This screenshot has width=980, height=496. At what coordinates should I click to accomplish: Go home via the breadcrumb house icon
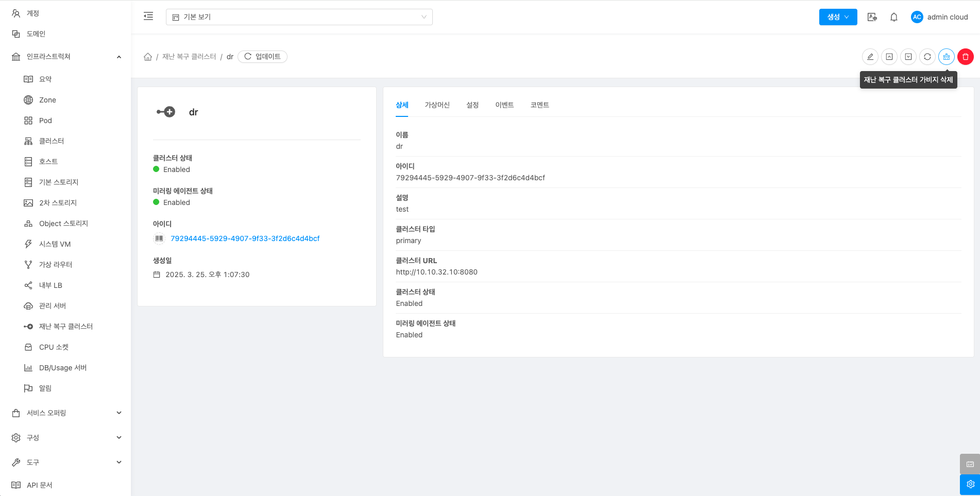tap(148, 57)
